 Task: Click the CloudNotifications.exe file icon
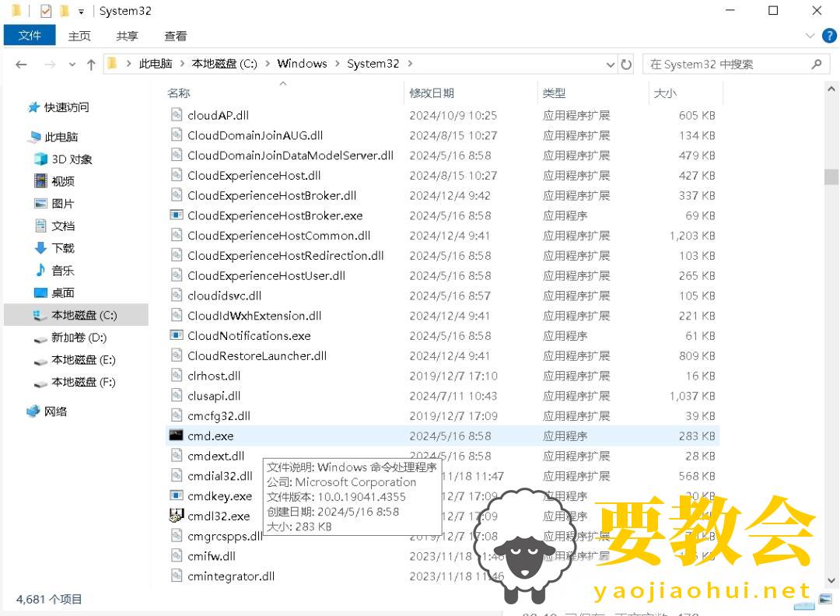pos(176,335)
